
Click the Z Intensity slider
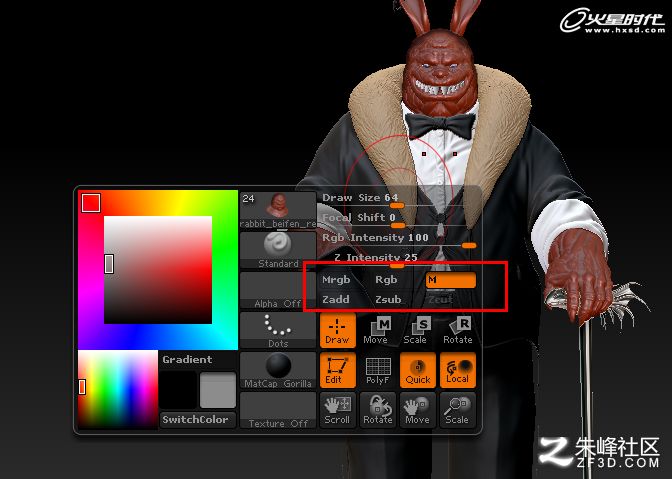398,260
